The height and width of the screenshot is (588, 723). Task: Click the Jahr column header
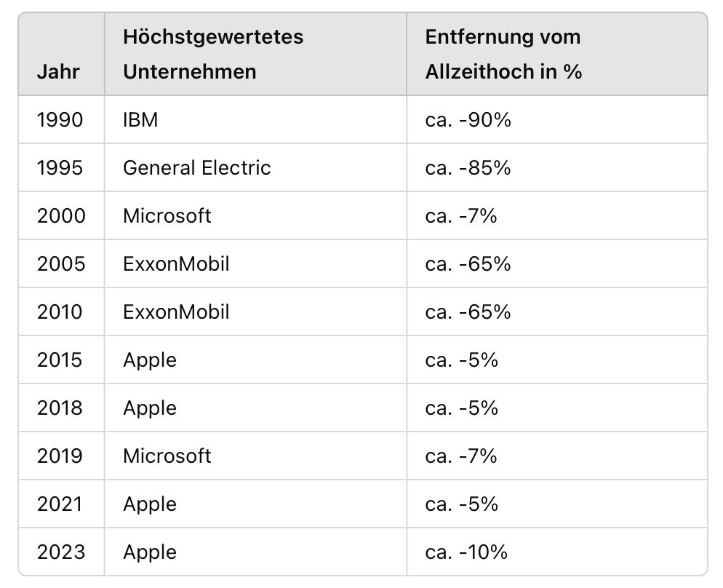[58, 73]
